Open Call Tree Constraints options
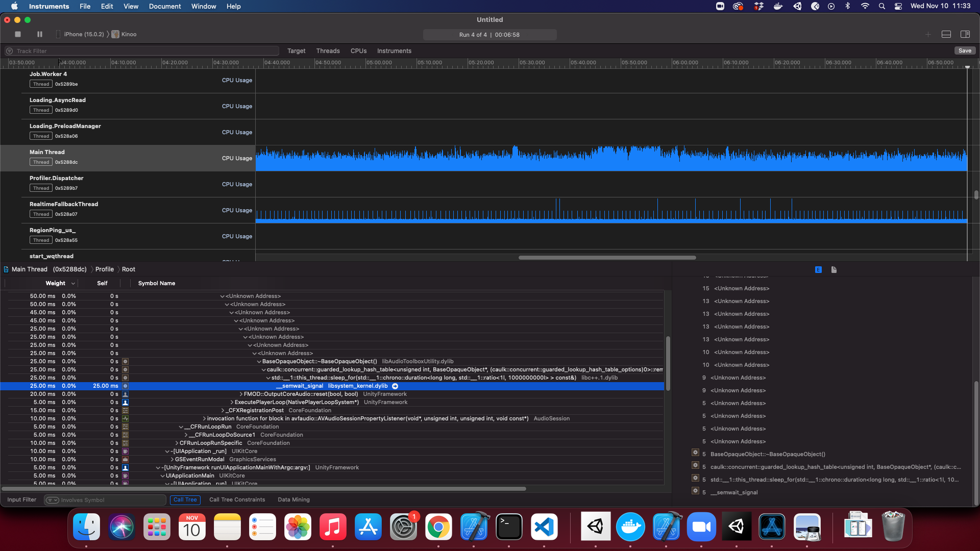This screenshot has width=980, height=551. (x=237, y=500)
